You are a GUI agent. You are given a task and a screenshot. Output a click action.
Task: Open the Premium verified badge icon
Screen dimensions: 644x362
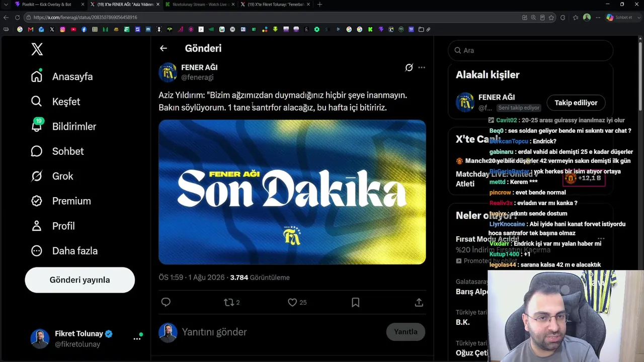(x=36, y=201)
